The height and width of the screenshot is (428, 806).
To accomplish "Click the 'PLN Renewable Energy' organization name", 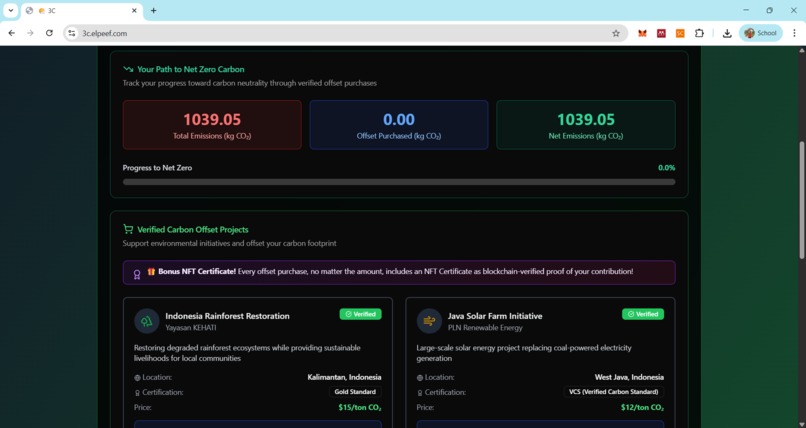I will (x=485, y=327).
